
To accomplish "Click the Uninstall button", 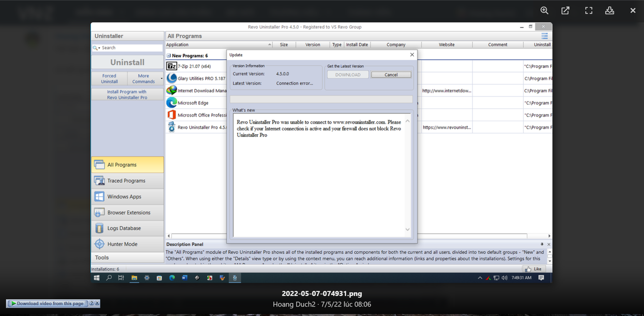I will [x=128, y=62].
